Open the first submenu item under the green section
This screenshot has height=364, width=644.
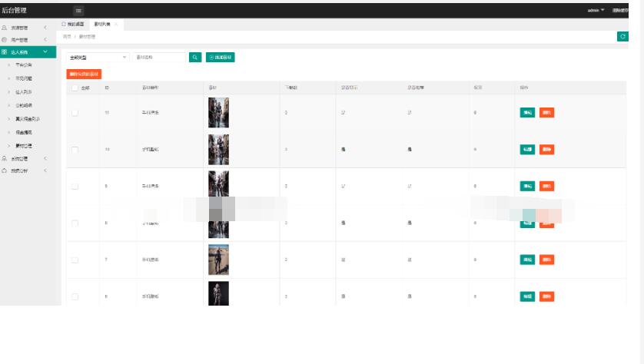23,65
